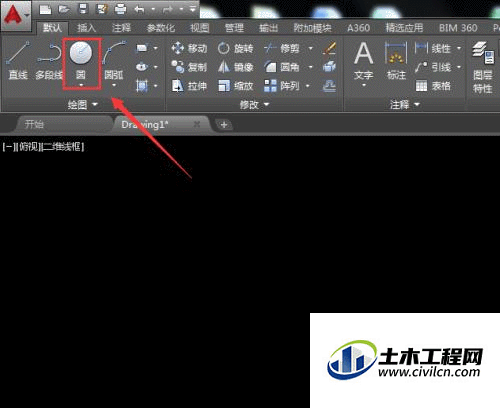Open the 阵列 array dropdown arrow

[x=308, y=86]
